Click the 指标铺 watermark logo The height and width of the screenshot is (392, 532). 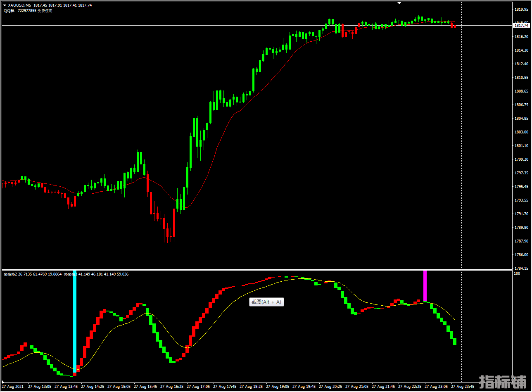(503, 382)
